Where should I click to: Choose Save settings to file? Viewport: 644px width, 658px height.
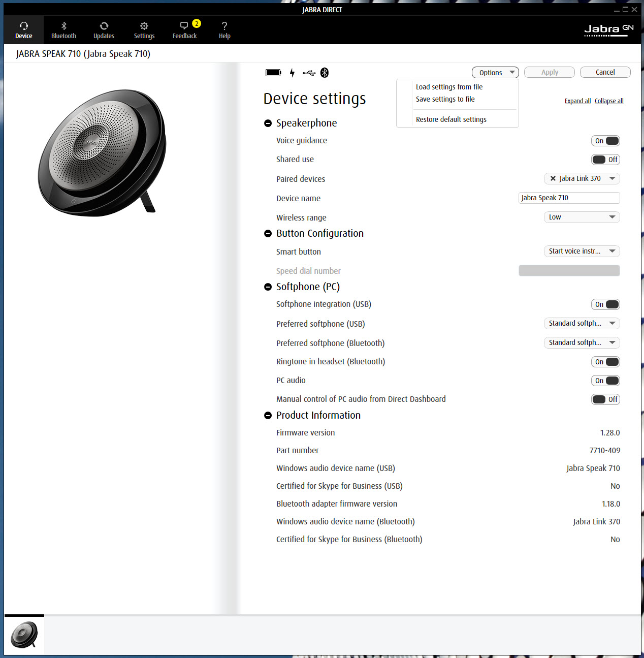point(445,99)
